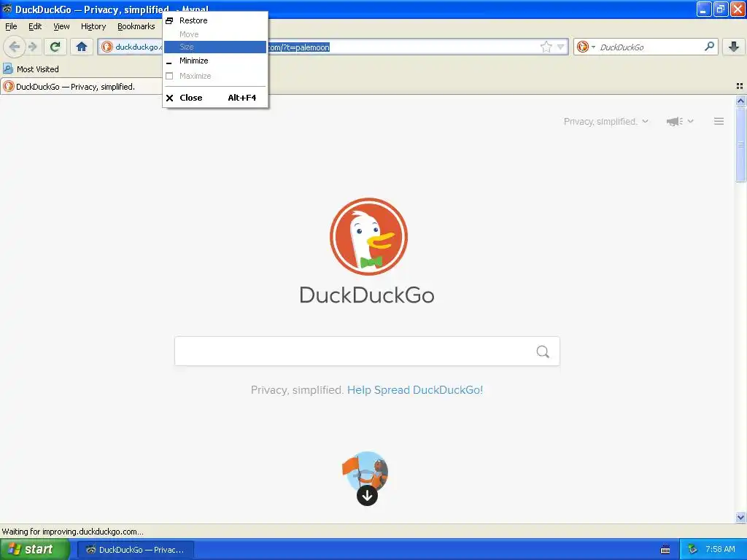Choose search engine via DuckDuckGo icon dropdown
This screenshot has height=560, width=747.
point(586,47)
